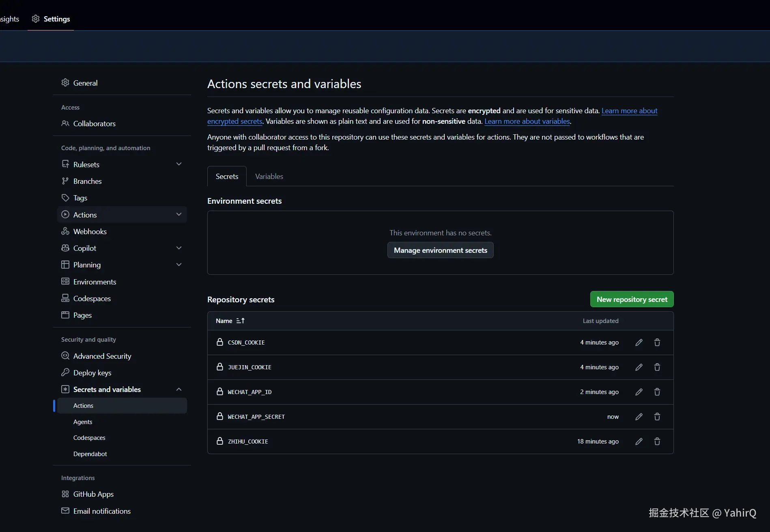Remove WECHAT_APP_ID using its trash icon

click(657, 392)
